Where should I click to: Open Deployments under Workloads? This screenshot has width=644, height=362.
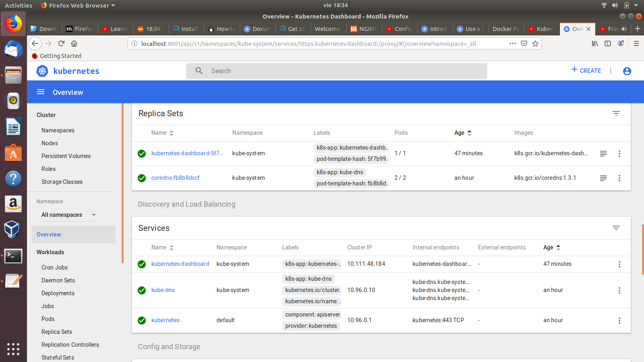[x=58, y=293]
